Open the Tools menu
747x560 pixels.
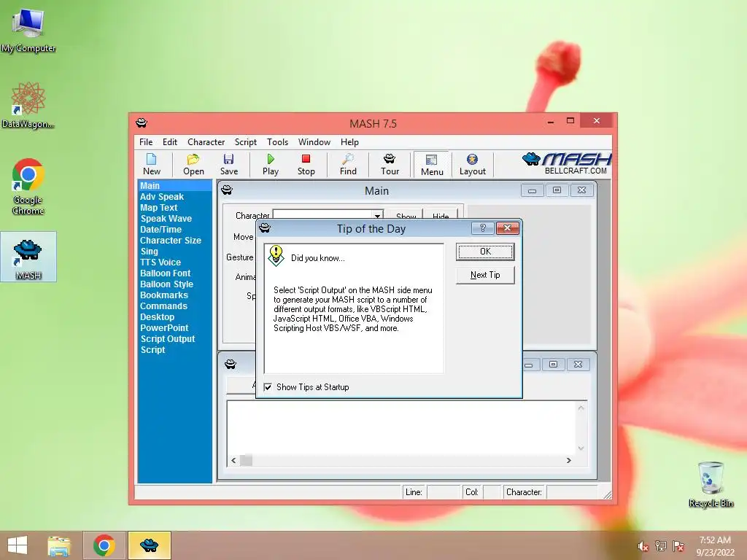277,142
